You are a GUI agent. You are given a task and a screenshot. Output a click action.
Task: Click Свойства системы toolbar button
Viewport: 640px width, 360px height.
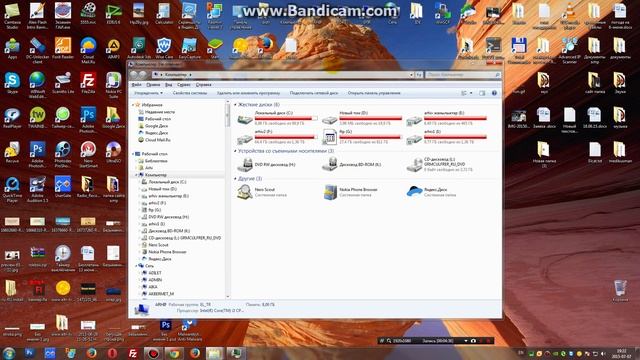[190, 93]
